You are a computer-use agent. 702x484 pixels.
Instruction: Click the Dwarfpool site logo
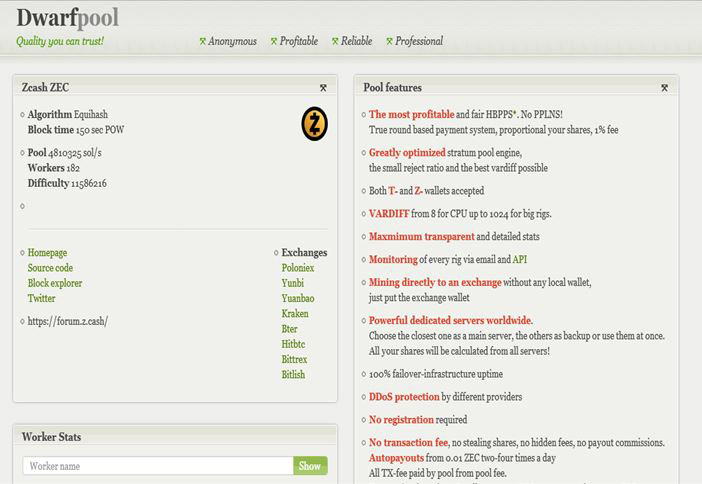(66, 17)
